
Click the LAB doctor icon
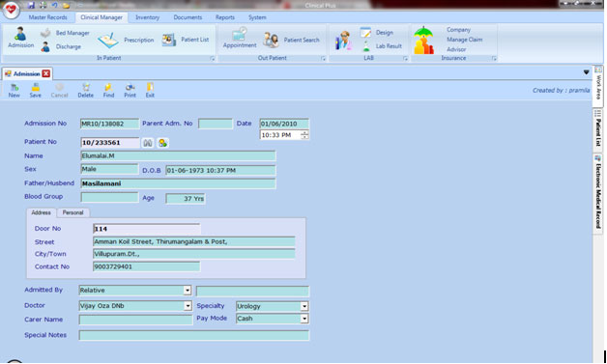coord(343,41)
